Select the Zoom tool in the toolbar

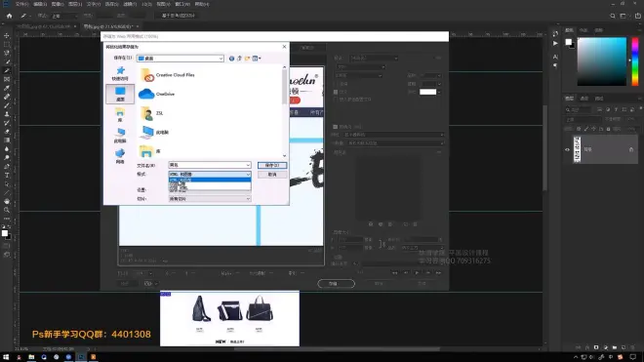[x=7, y=210]
